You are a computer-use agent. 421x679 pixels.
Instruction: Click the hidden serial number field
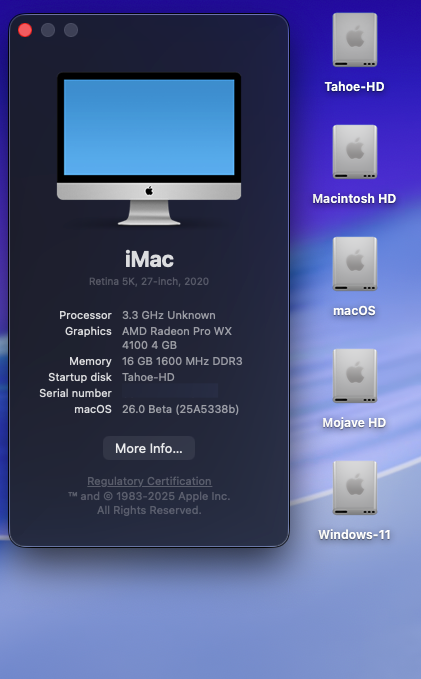coord(170,391)
